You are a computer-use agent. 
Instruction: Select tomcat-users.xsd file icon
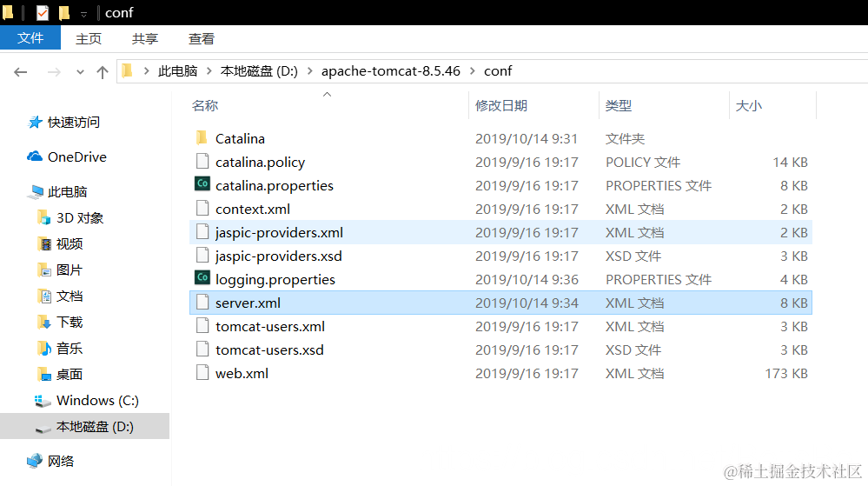pos(202,350)
